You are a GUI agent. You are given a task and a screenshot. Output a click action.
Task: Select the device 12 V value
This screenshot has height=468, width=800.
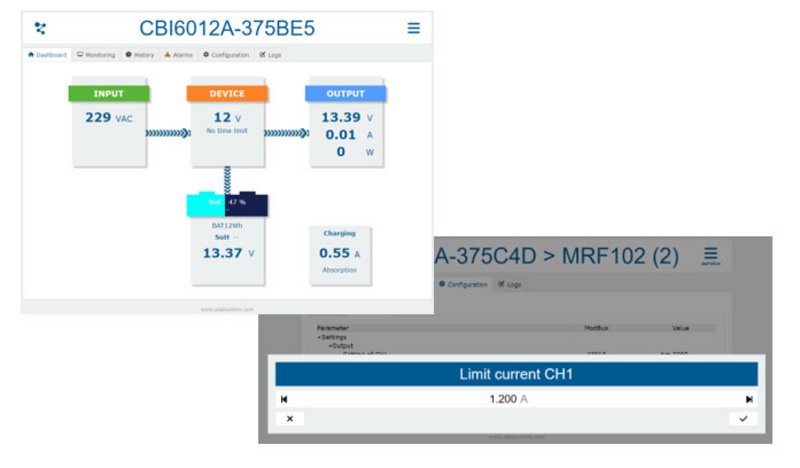pos(227,118)
